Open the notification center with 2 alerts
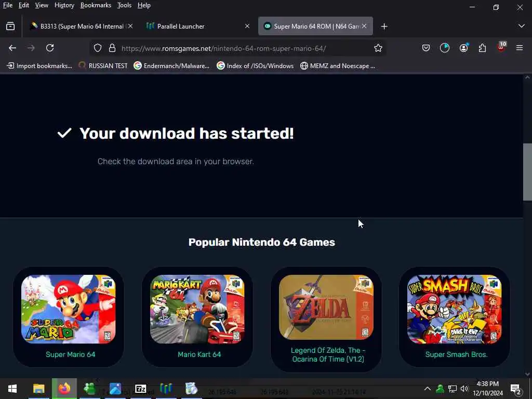The image size is (532, 399). [x=516, y=389]
